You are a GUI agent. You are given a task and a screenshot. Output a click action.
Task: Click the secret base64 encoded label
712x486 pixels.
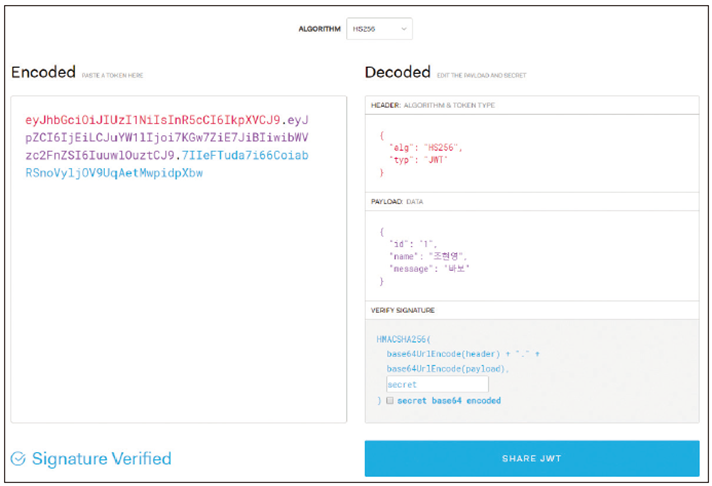tap(449, 401)
